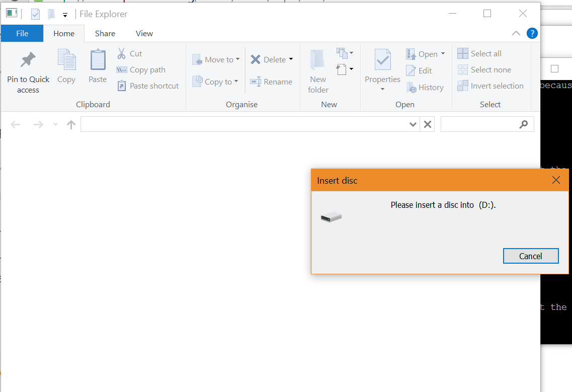Image resolution: width=572 pixels, height=392 pixels.
Task: Open Properties using the checkmark icon
Action: click(382, 60)
